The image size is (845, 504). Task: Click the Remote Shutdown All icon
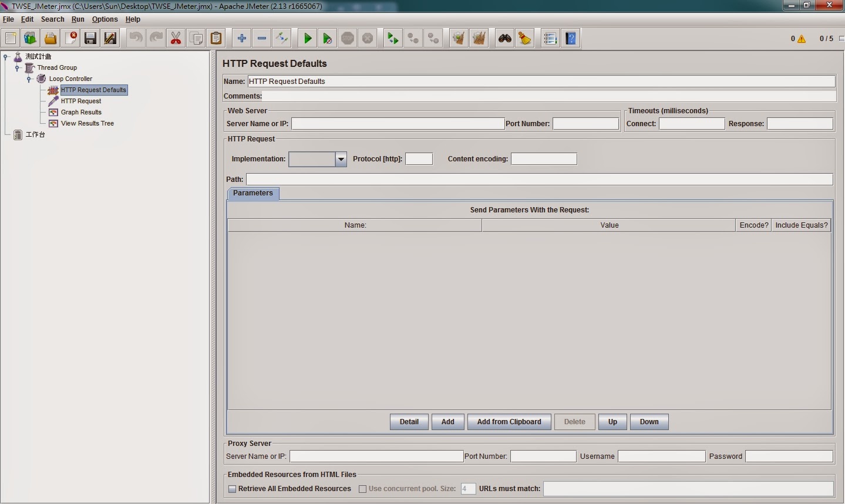[x=433, y=39]
